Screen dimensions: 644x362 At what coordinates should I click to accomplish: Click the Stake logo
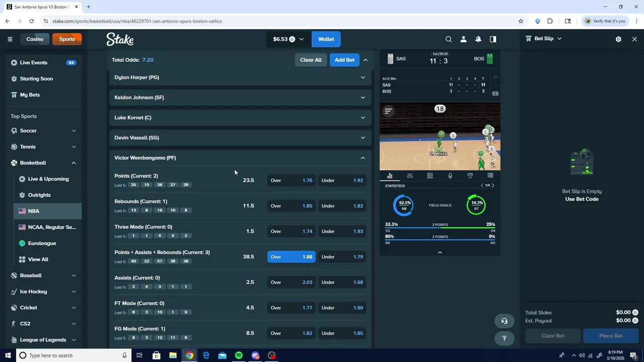[x=120, y=39]
